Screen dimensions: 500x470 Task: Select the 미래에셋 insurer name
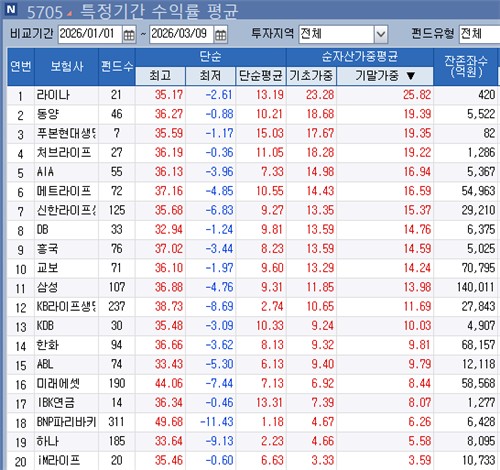point(58,384)
